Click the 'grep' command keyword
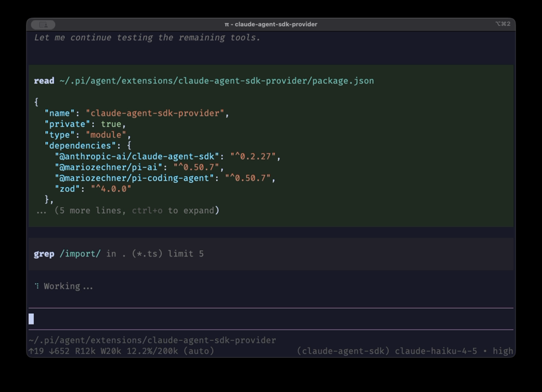The image size is (542, 392). [44, 254]
